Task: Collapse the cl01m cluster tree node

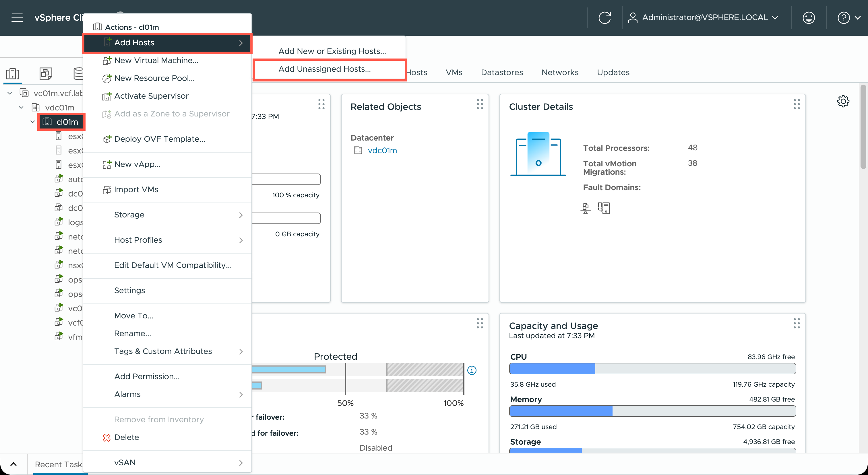Action: pos(33,122)
